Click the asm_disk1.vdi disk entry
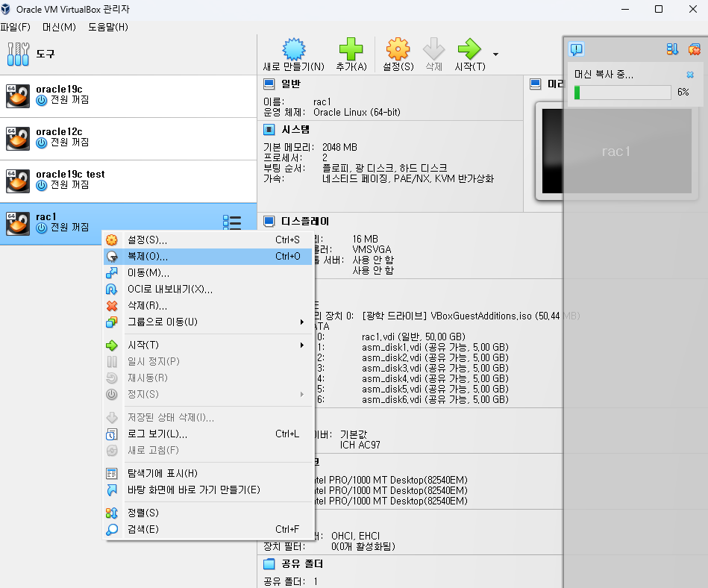The height and width of the screenshot is (588, 708). pyautogui.click(x=435, y=347)
